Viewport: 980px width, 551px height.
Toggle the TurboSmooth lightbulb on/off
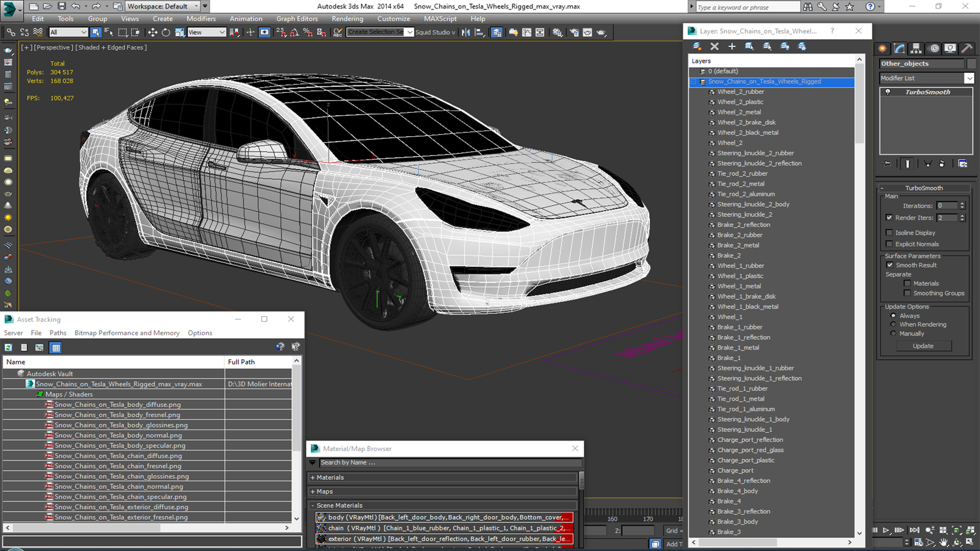click(x=888, y=92)
